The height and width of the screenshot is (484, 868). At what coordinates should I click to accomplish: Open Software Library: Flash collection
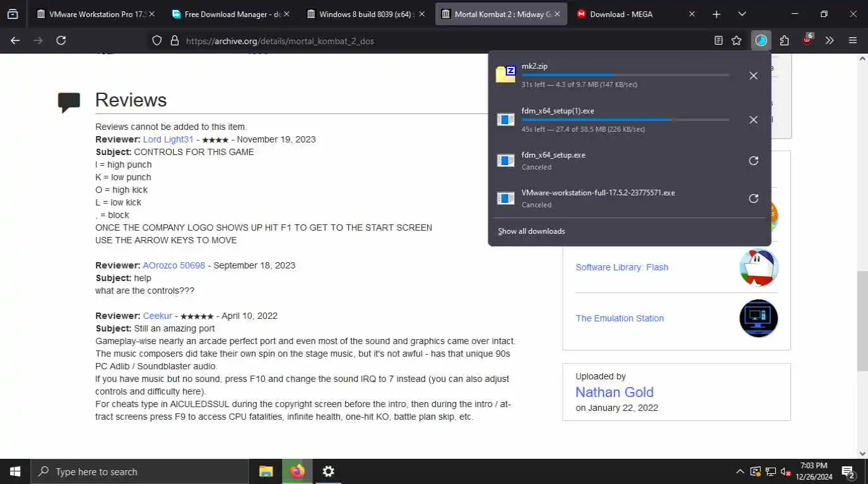click(622, 267)
